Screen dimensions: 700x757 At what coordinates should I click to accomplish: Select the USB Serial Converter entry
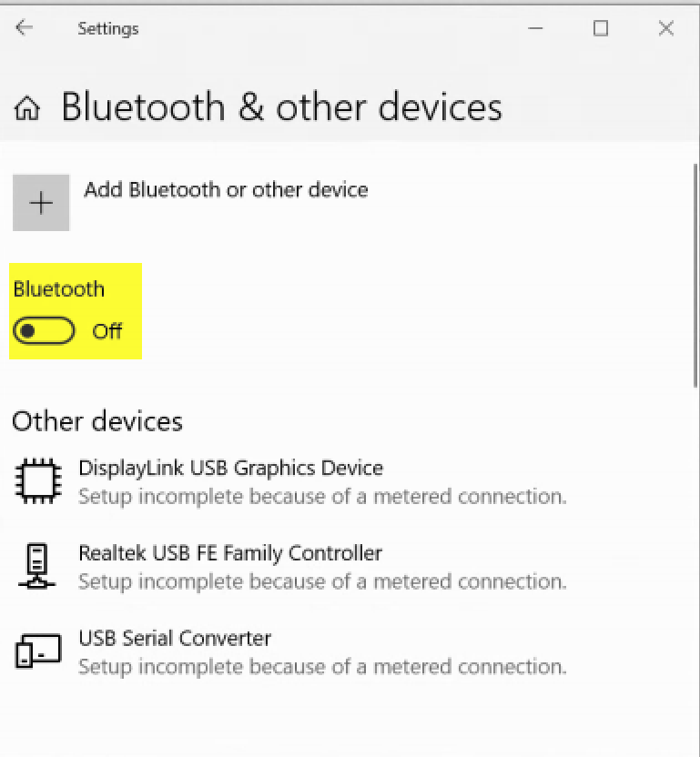point(289,651)
